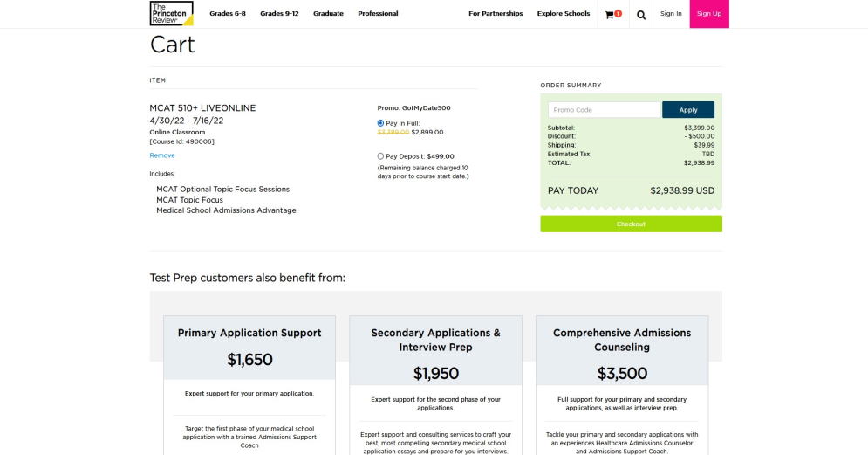
Task: Focus the Promo Code input field
Action: pos(604,110)
